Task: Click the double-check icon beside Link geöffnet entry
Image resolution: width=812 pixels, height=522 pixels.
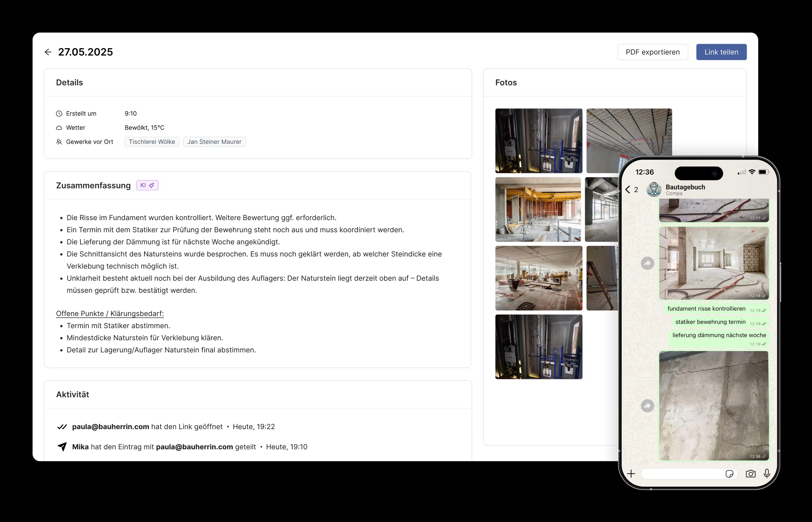Action: (x=62, y=427)
